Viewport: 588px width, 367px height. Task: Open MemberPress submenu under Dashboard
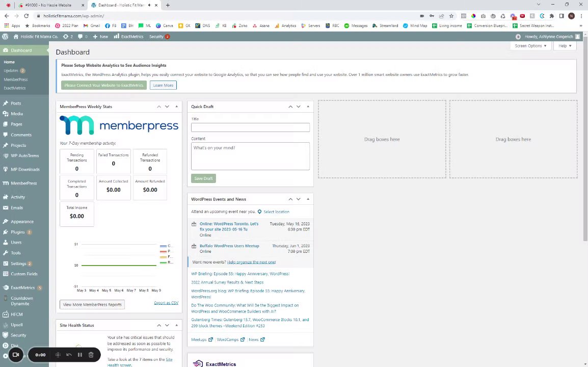click(16, 80)
